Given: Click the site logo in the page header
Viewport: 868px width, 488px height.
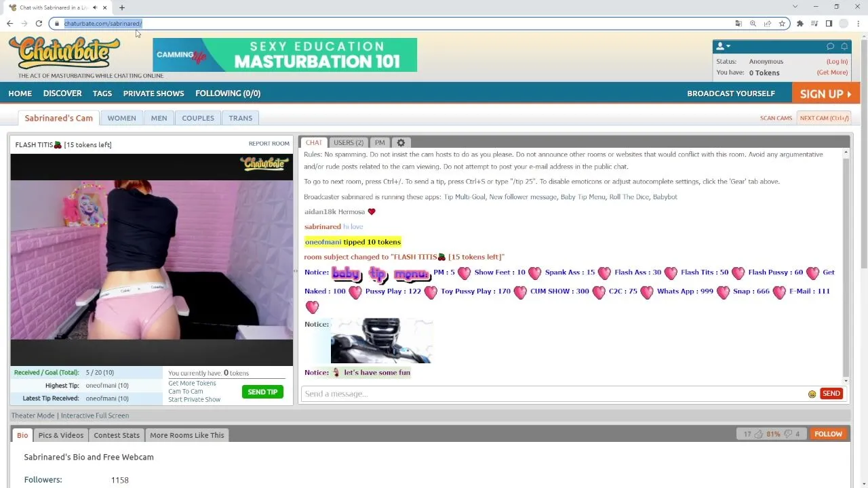Looking at the screenshot, I should point(64,53).
